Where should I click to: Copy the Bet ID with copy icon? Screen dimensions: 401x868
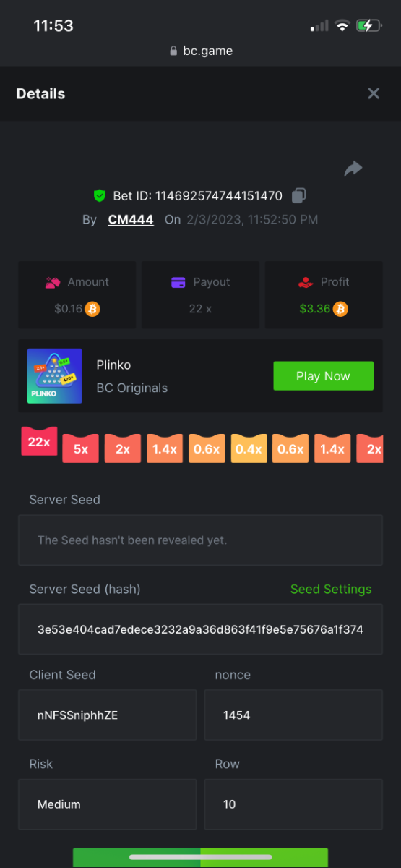coord(299,195)
